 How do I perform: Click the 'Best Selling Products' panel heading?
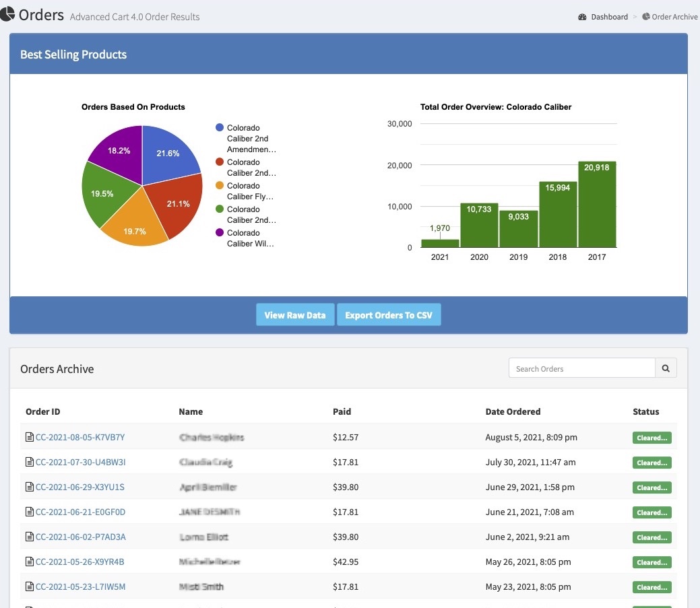click(x=73, y=55)
